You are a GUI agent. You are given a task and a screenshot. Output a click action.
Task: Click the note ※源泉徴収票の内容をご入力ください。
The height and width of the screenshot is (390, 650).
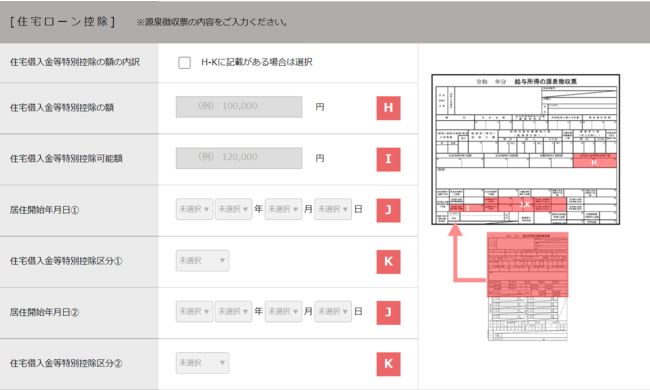click(x=212, y=22)
